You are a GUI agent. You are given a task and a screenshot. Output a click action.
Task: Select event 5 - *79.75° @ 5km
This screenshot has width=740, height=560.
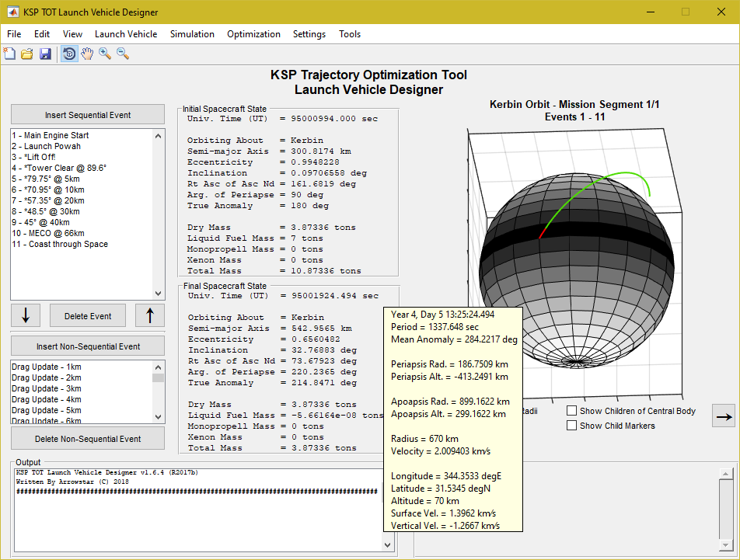(82, 179)
